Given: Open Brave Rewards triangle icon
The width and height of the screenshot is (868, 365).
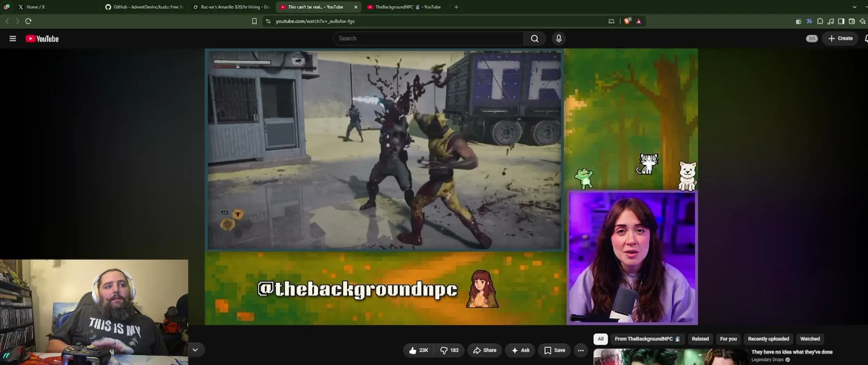Looking at the screenshot, I should 639,21.
